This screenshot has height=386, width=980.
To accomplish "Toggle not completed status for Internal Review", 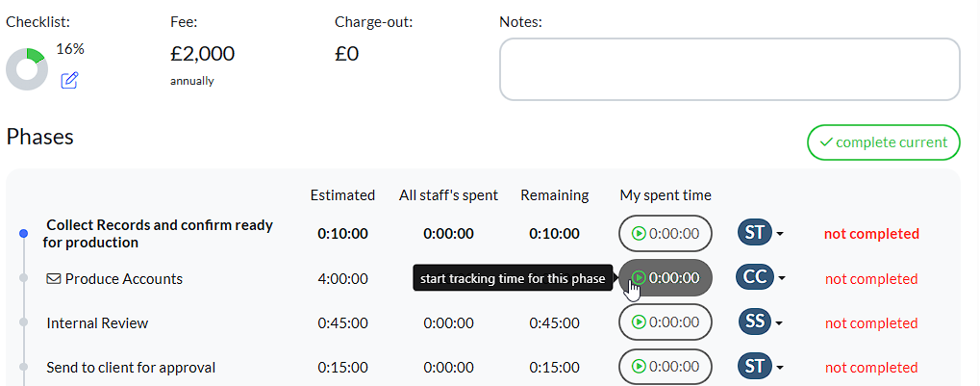I will [x=871, y=323].
